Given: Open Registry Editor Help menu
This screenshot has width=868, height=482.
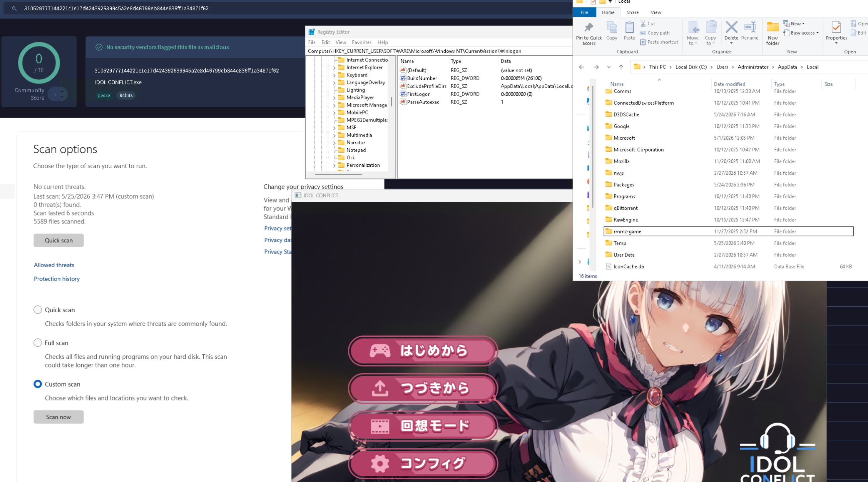Looking at the screenshot, I should pyautogui.click(x=383, y=42).
